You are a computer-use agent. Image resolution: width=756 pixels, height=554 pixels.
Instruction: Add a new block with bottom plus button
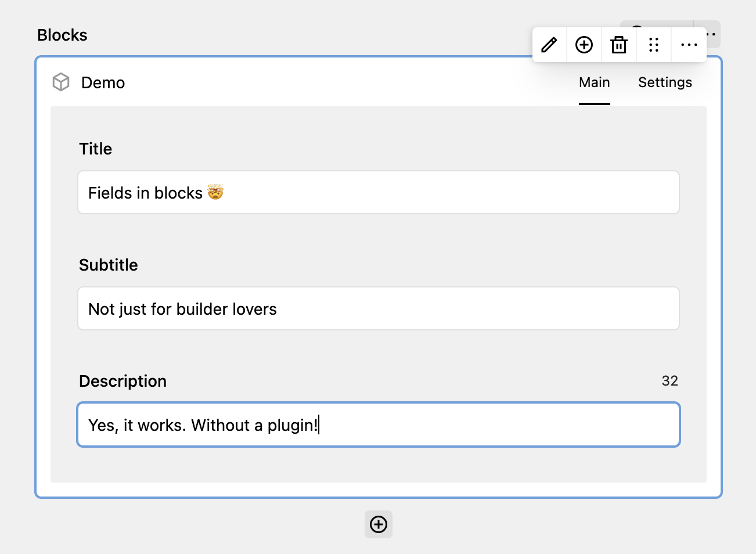click(x=379, y=524)
